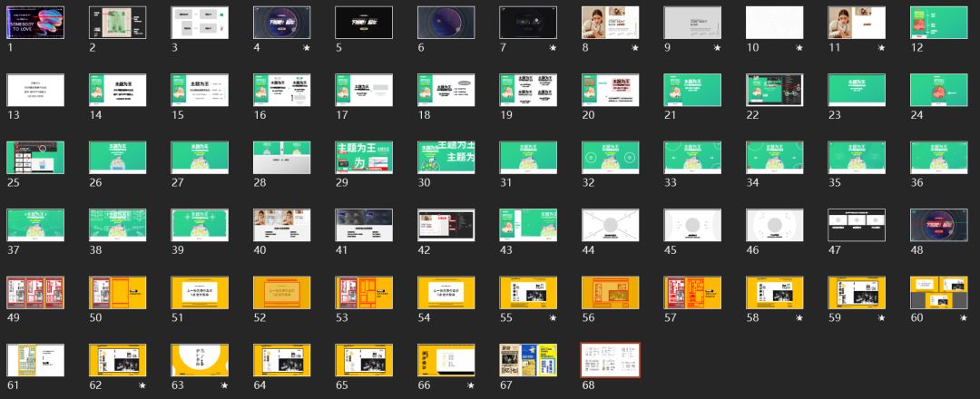The height and width of the screenshot is (399, 980).
Task: Select slide 28 thumbnail
Action: click(282, 158)
